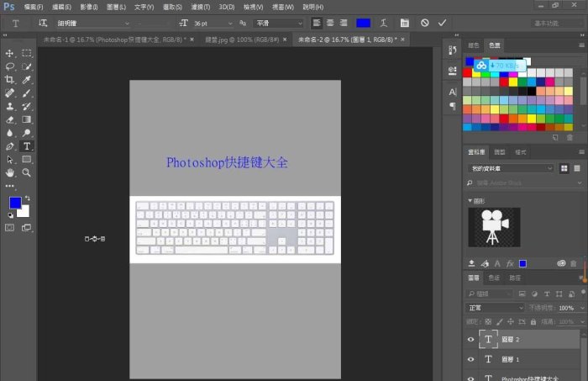
Task: Click the film camera graphic thumbnail in library
Action: pyautogui.click(x=494, y=227)
